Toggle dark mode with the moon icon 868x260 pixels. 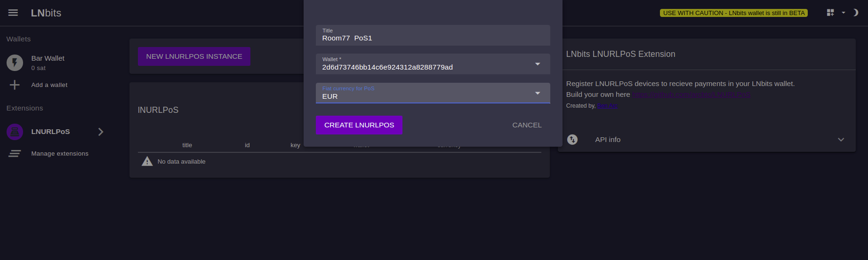click(855, 13)
